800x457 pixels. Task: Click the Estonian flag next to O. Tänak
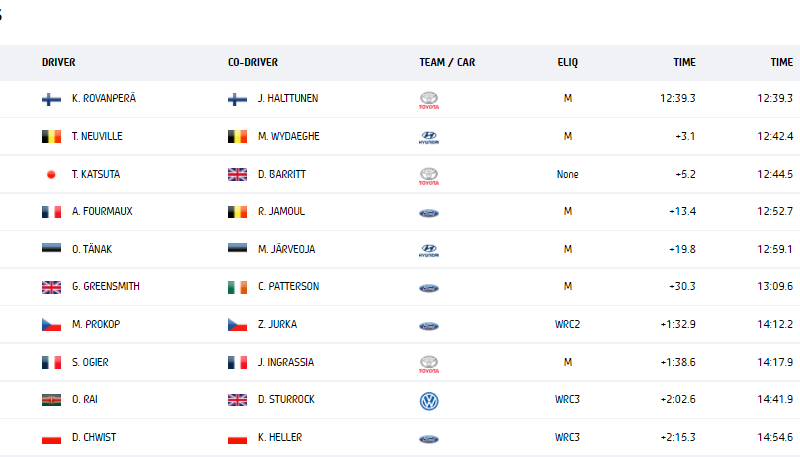click(x=51, y=249)
